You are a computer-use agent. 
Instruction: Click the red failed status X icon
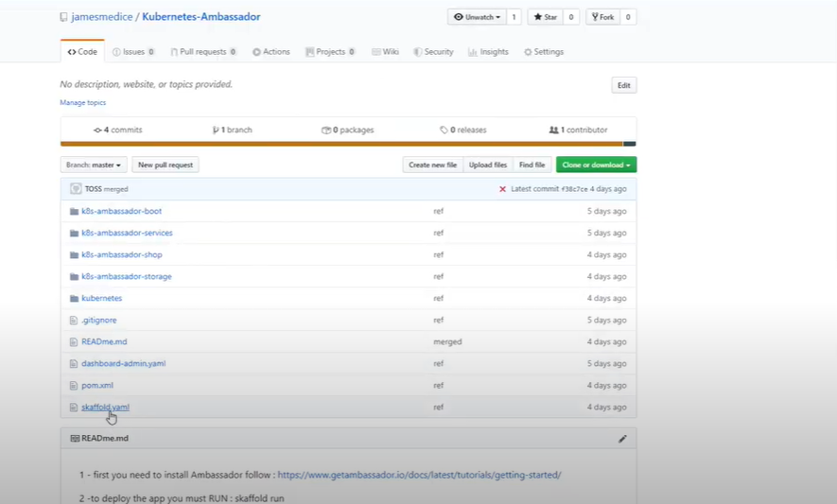(x=502, y=189)
